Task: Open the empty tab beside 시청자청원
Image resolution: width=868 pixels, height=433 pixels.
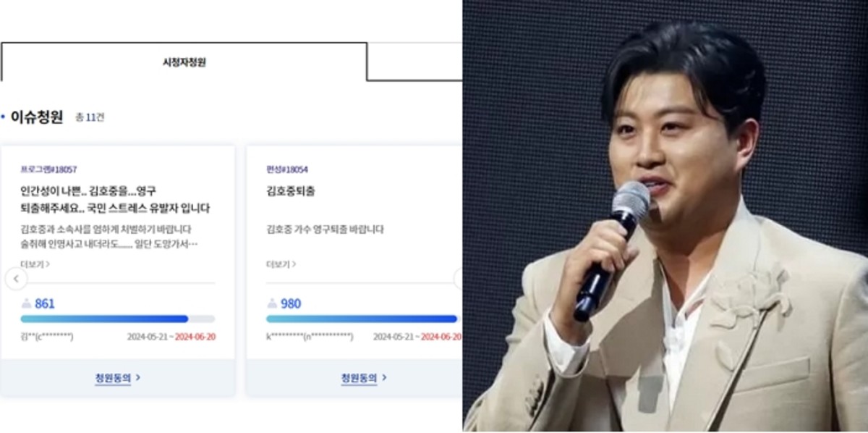Action: tap(414, 62)
